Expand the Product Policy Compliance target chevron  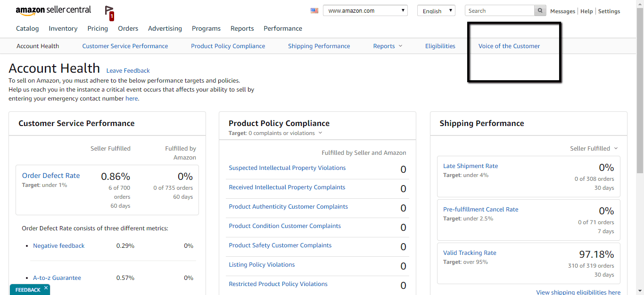tap(320, 133)
